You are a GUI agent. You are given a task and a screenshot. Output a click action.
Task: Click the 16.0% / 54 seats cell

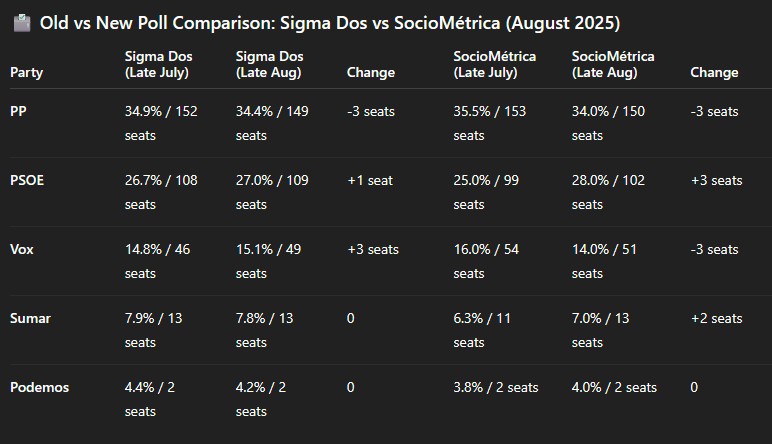pyautogui.click(x=486, y=261)
